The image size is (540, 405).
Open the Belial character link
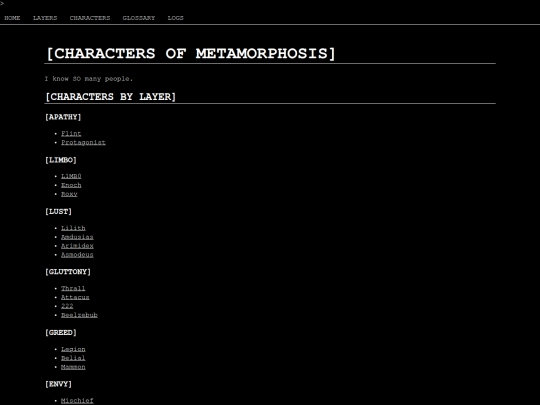click(x=73, y=358)
